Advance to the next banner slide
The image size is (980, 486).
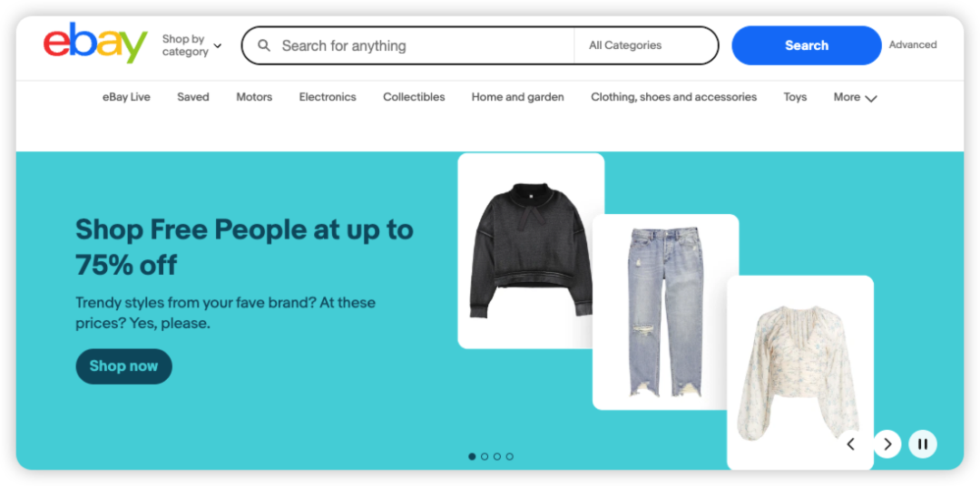[887, 444]
